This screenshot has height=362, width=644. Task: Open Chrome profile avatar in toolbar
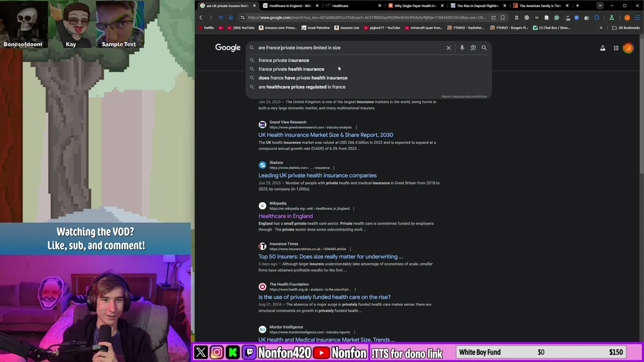point(627,18)
